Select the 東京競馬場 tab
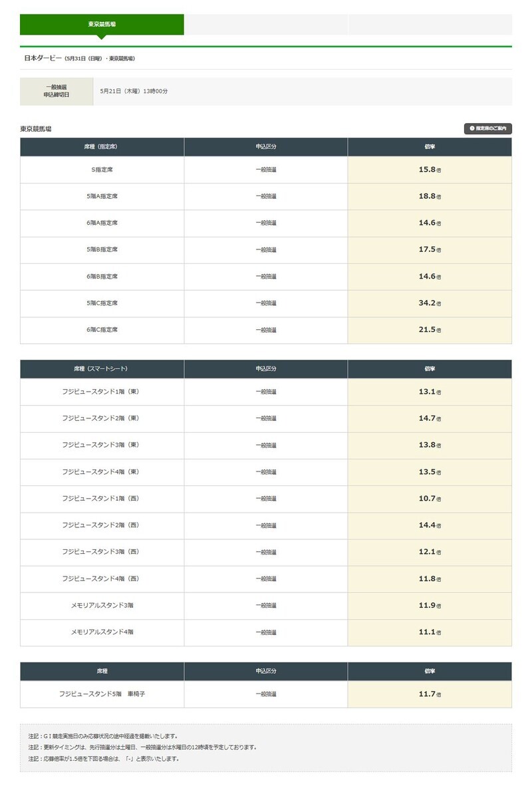The width and height of the screenshot is (532, 798). (x=102, y=24)
